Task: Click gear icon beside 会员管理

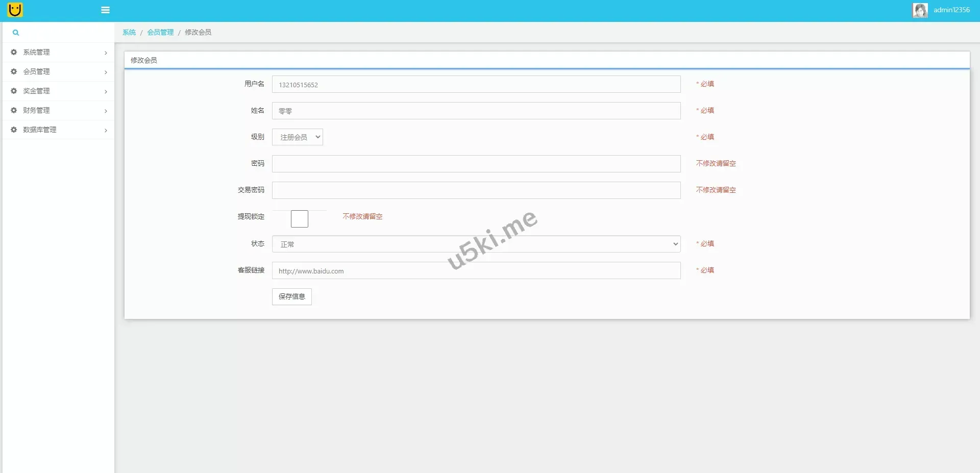Action: click(x=14, y=71)
